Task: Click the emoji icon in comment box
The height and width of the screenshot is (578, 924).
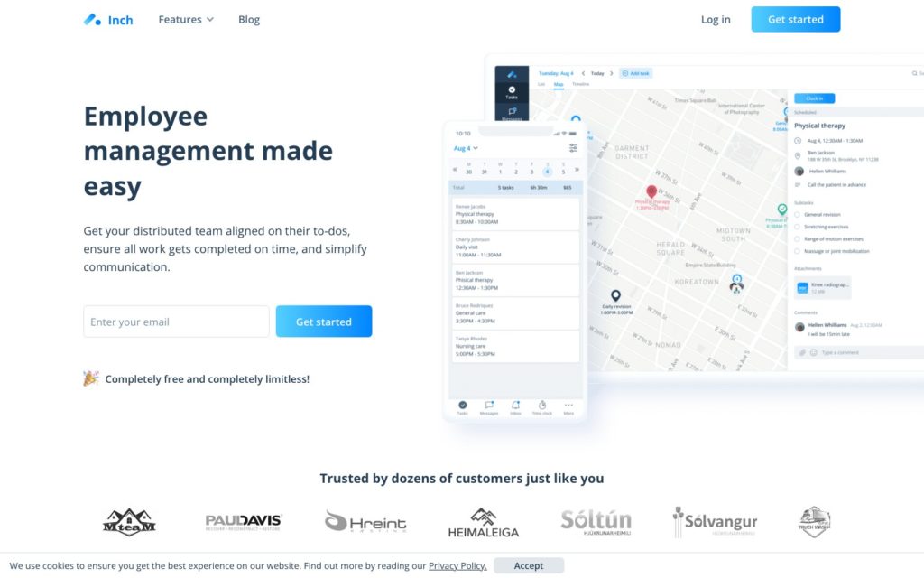Action: click(813, 352)
